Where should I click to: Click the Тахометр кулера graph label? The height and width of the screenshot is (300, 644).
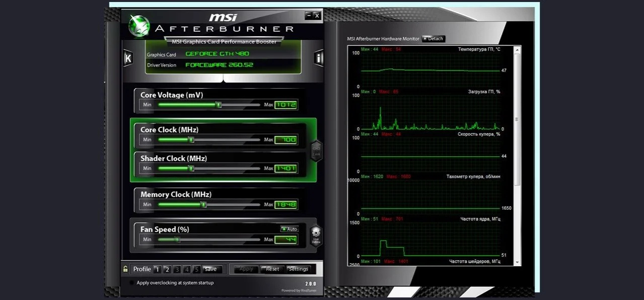tap(473, 176)
